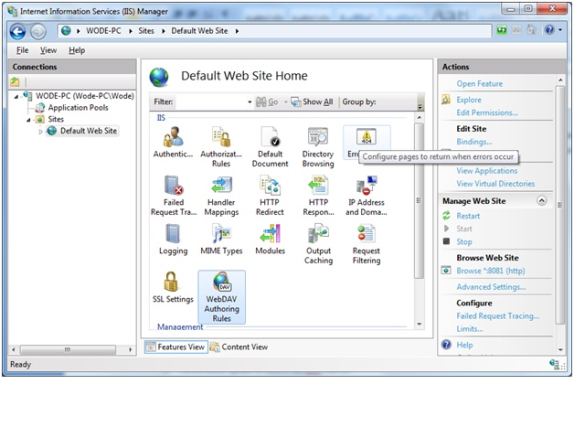Open dropdown arrow beside help icon
This screenshot has width=574, height=448.
click(x=560, y=30)
